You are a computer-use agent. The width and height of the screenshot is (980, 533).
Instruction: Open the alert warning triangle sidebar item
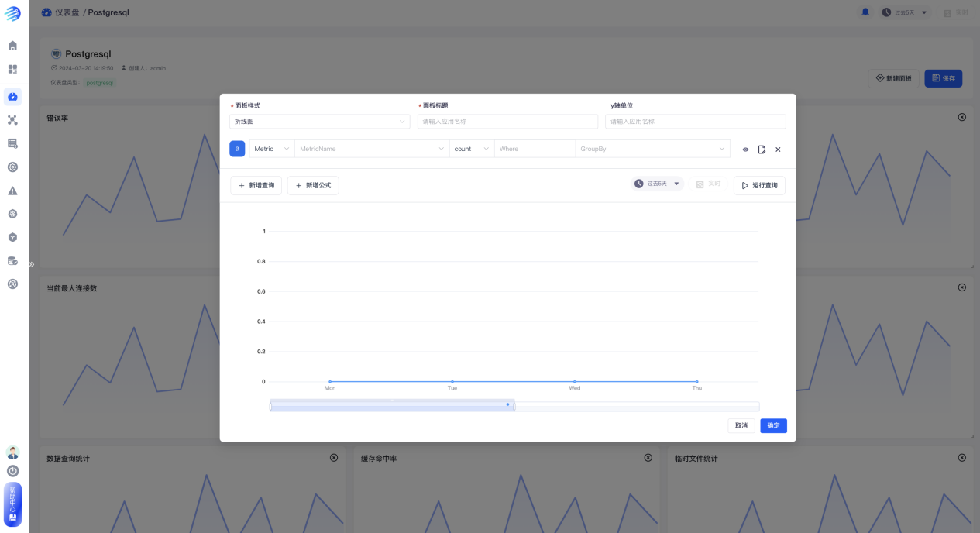coord(12,191)
